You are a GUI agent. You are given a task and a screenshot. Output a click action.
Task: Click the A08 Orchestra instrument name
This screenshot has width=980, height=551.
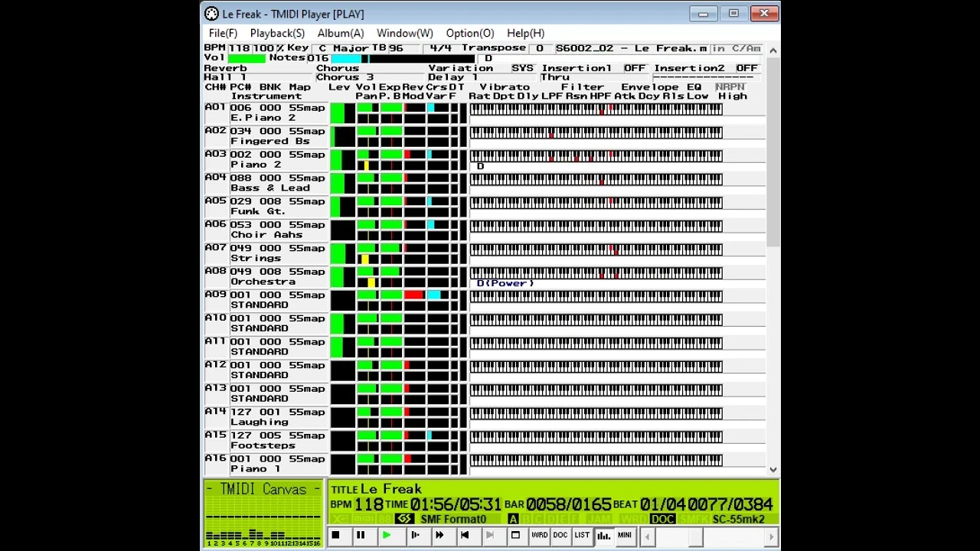263,281
